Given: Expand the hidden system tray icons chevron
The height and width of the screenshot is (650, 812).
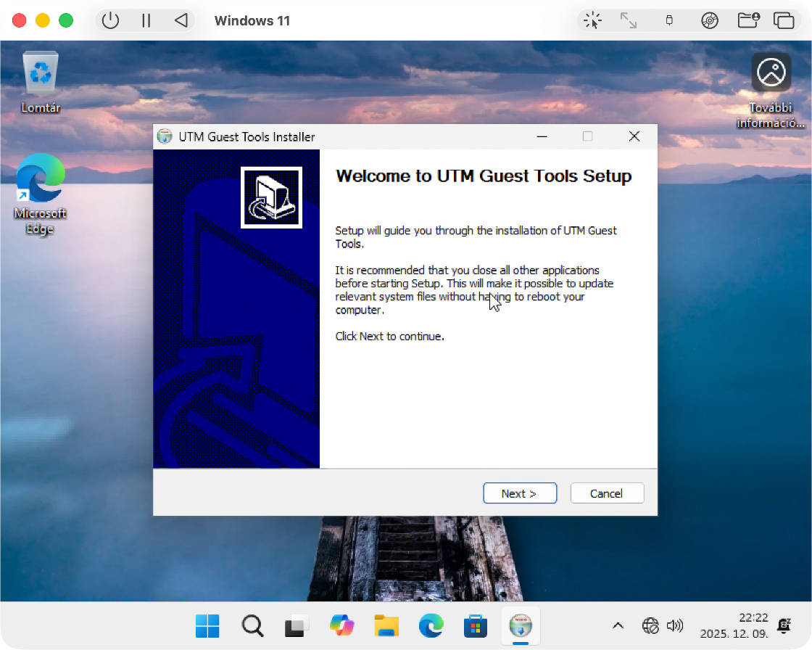Looking at the screenshot, I should click(618, 625).
